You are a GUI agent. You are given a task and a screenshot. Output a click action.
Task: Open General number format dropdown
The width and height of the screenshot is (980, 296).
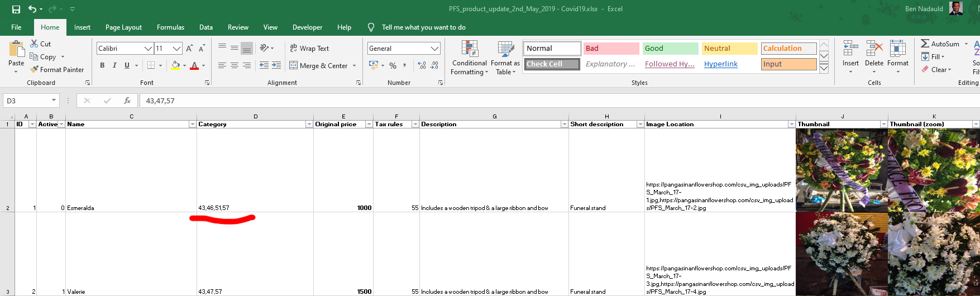436,49
